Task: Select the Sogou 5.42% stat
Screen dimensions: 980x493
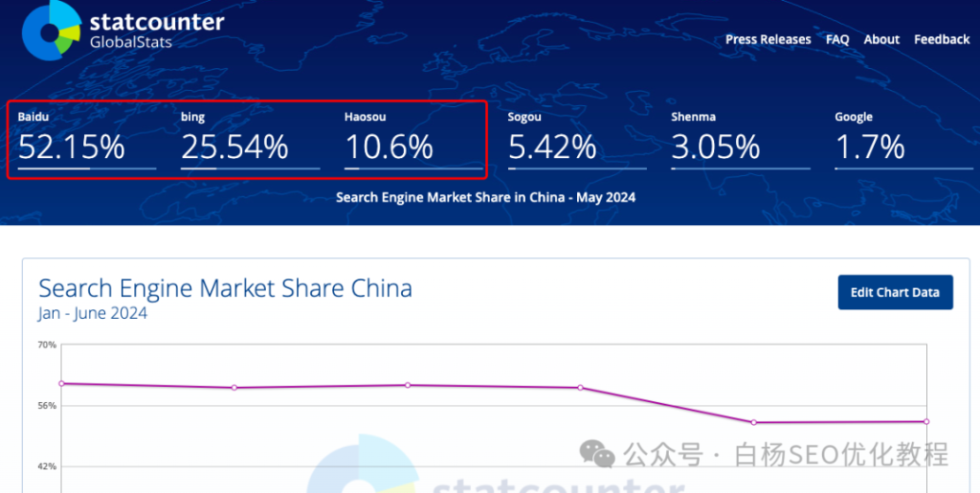Action: 577,140
